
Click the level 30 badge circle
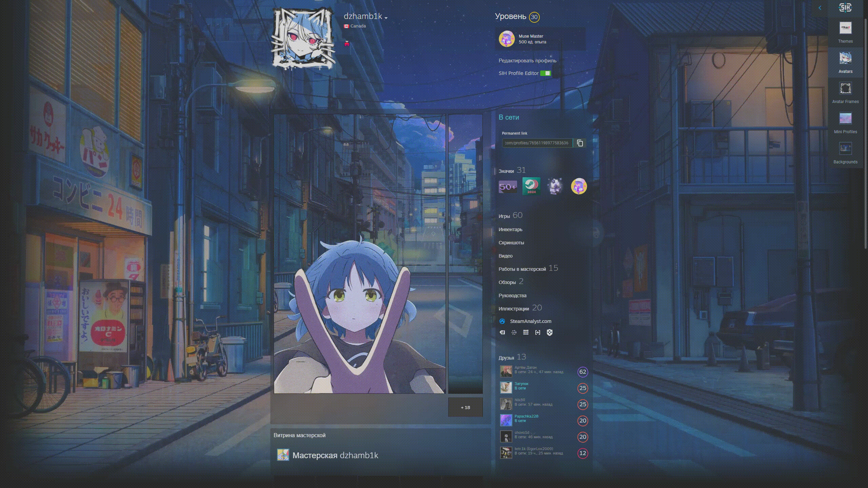[534, 17]
